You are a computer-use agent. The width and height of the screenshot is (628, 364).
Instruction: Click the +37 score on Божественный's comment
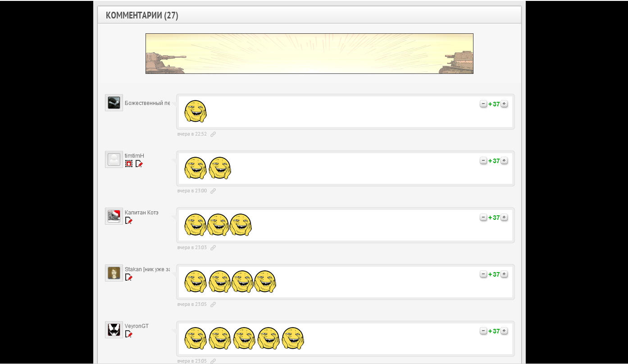point(494,104)
